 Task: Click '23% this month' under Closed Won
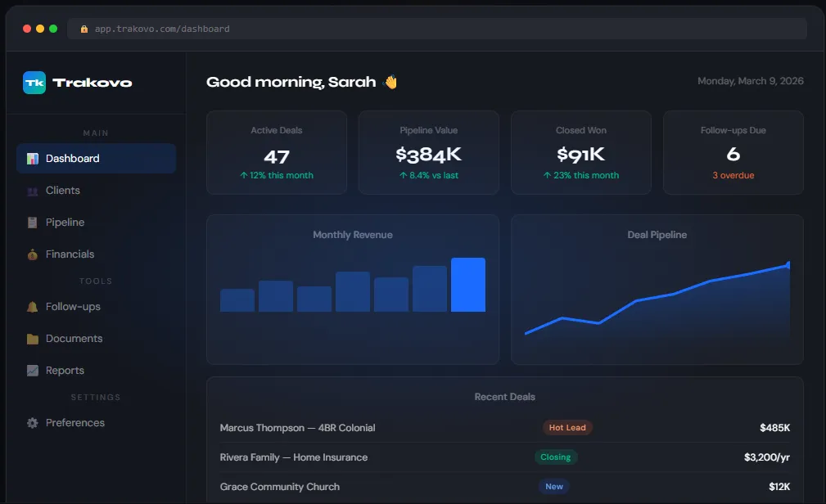click(x=581, y=175)
